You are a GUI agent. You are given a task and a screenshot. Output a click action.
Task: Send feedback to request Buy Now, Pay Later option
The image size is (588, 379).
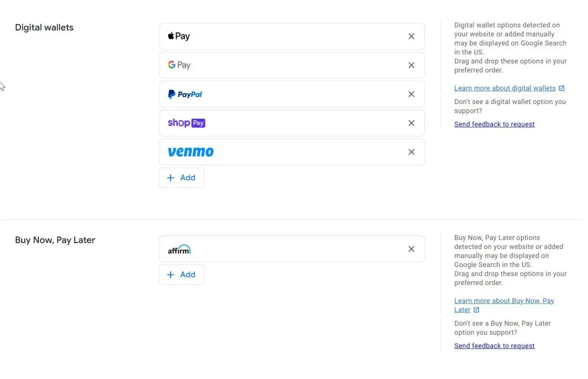pyautogui.click(x=494, y=346)
